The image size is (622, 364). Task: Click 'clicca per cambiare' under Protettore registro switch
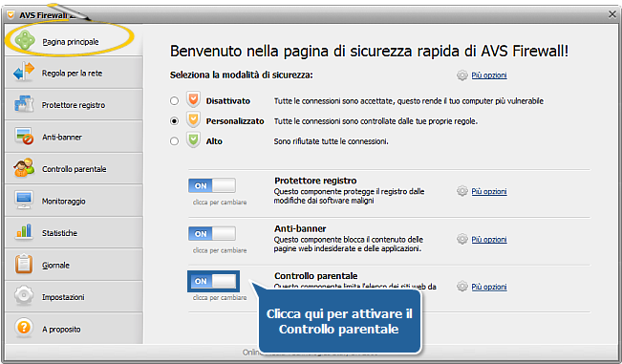tap(220, 203)
